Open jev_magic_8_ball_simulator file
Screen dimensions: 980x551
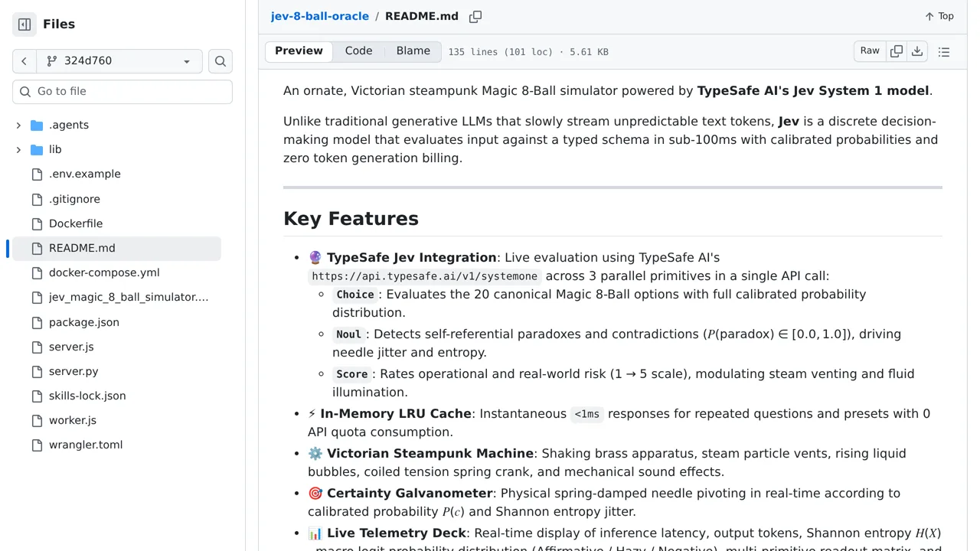[129, 297]
